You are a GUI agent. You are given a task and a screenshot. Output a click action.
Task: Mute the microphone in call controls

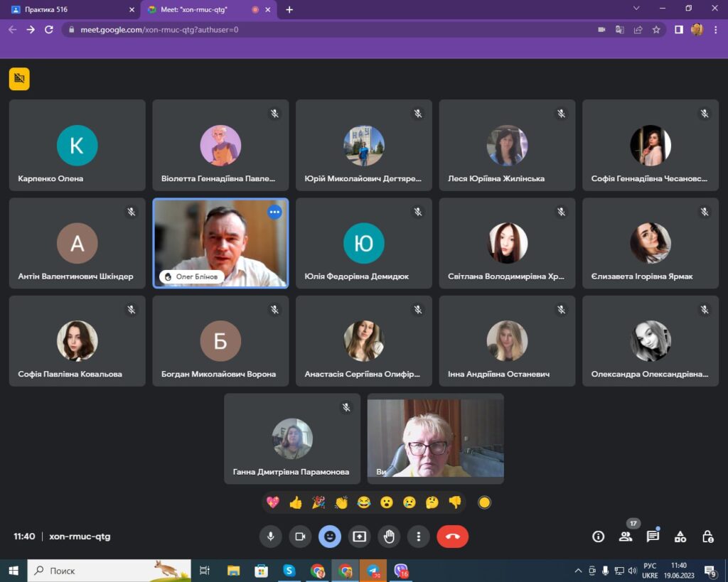click(x=270, y=537)
